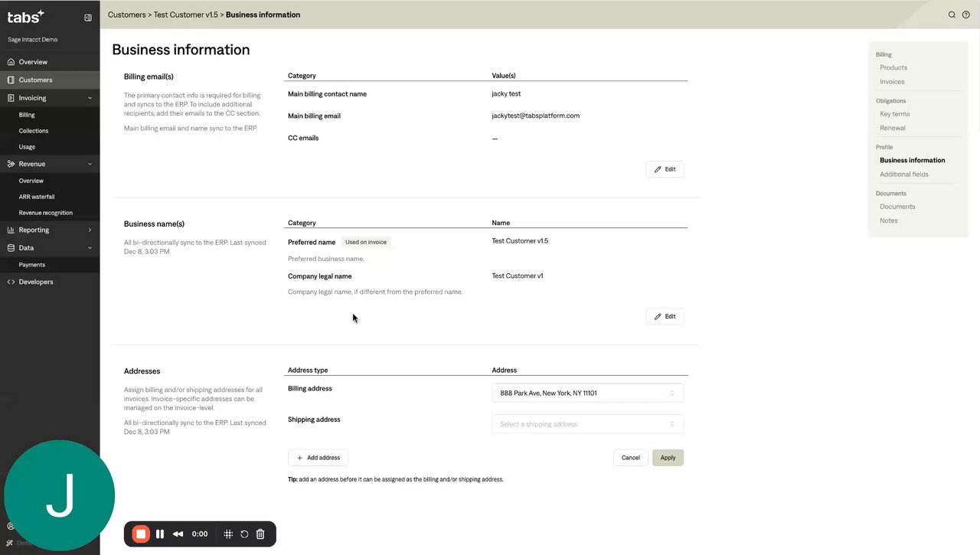
Task: Rewind the recording
Action: (178, 534)
